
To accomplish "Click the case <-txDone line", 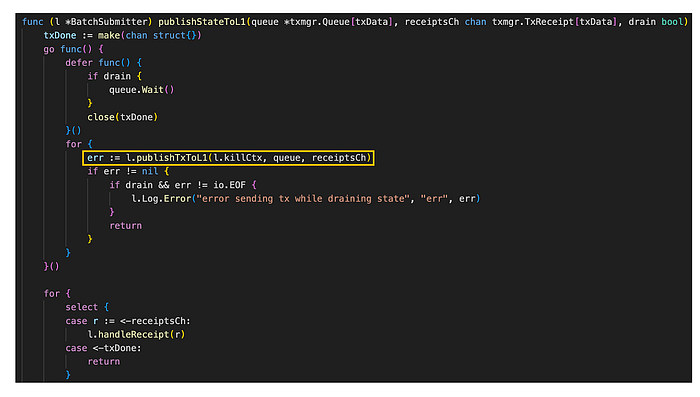I will point(103,348).
